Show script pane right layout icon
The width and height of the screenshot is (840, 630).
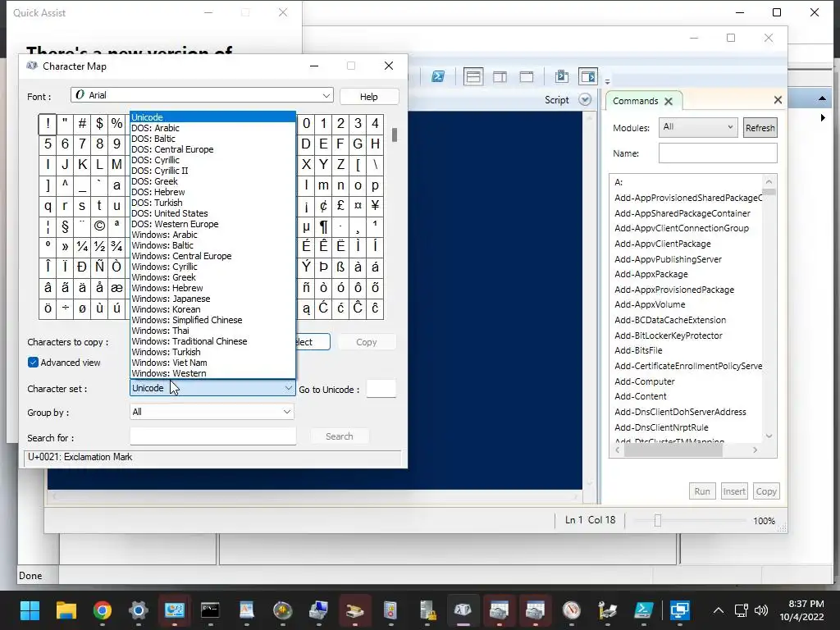tap(500, 76)
